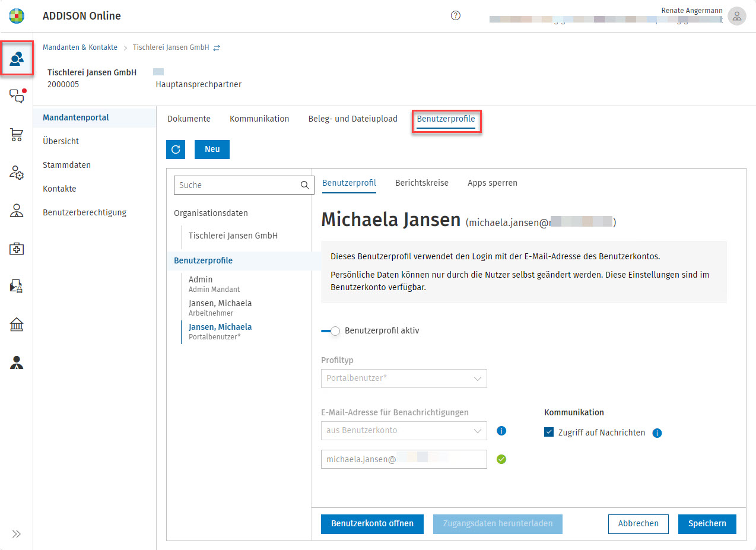
Task: Open the medical case sidebar icon
Action: (17, 249)
